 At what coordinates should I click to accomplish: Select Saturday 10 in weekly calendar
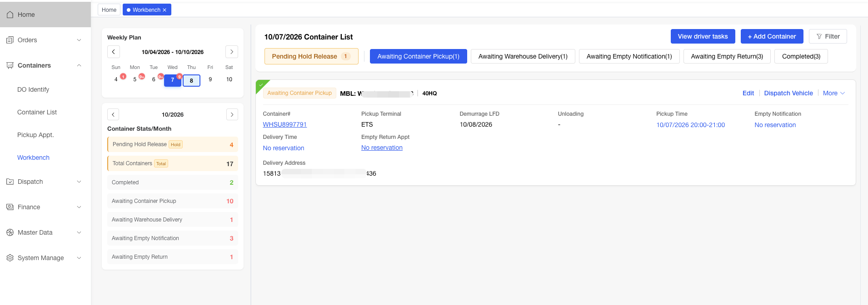tap(229, 79)
